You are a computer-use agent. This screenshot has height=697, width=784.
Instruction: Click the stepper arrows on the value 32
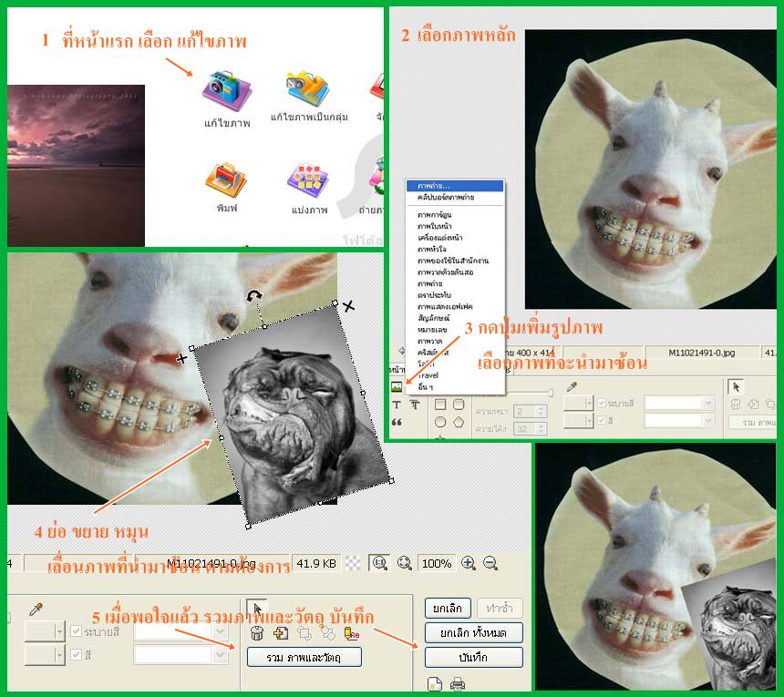[x=541, y=429]
